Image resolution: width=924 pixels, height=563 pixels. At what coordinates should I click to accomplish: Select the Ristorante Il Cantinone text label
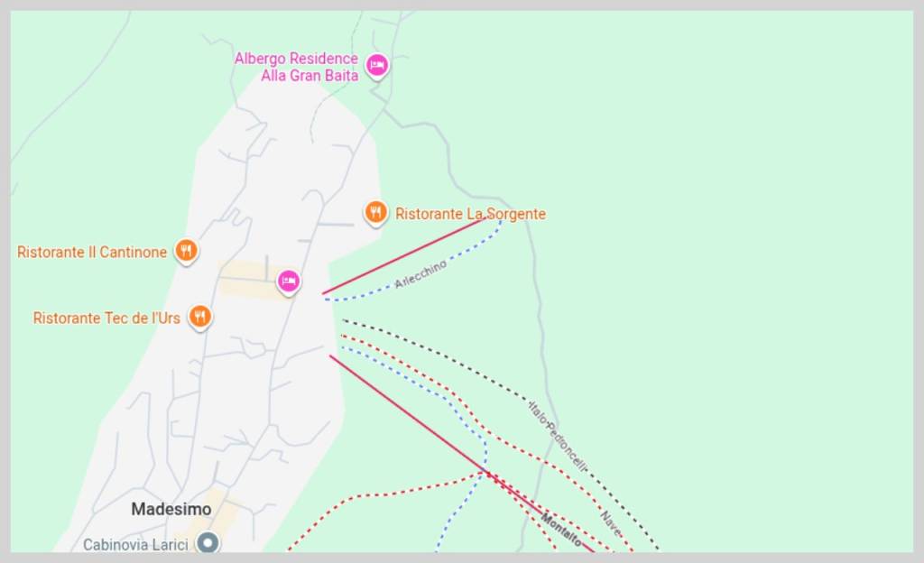(92, 252)
